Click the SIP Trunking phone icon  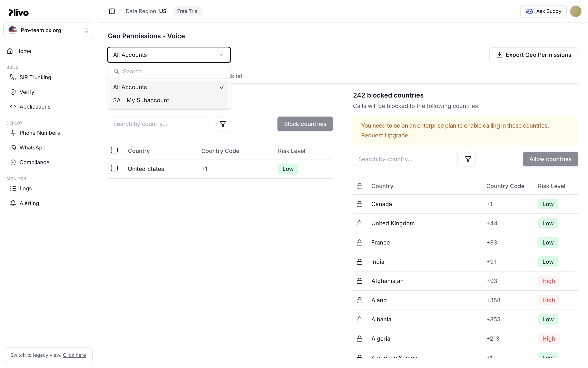[x=13, y=77]
